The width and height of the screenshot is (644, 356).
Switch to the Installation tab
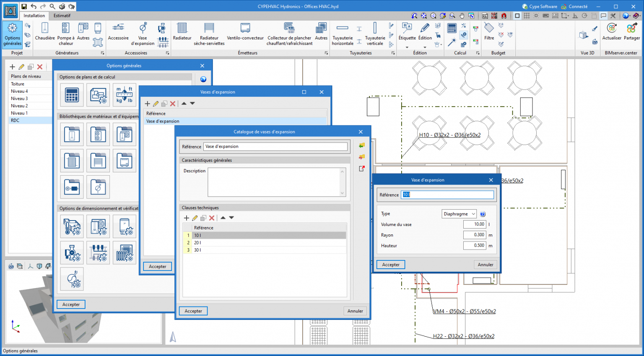click(34, 16)
